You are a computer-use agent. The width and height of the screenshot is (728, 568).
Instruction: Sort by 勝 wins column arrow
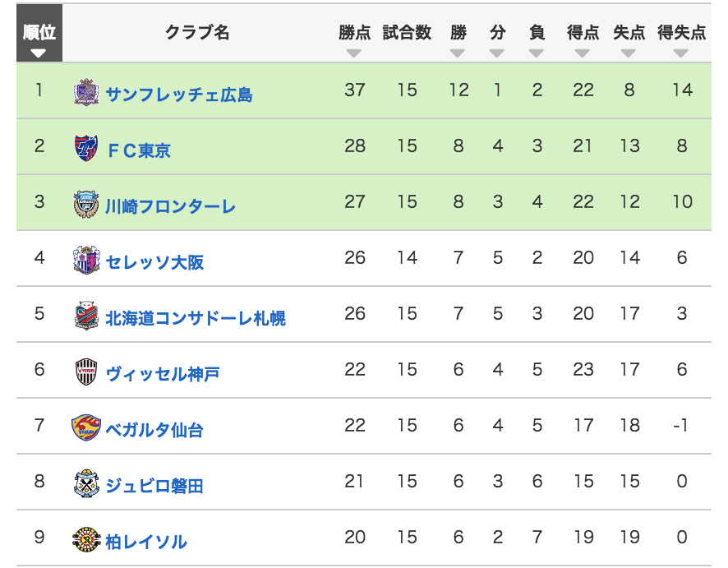tap(458, 53)
